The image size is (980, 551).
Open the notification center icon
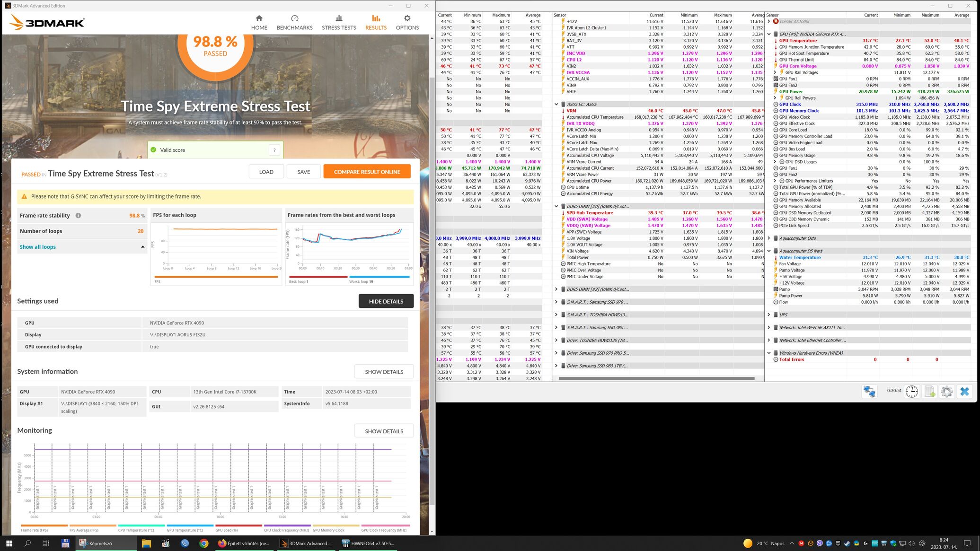coord(967,543)
